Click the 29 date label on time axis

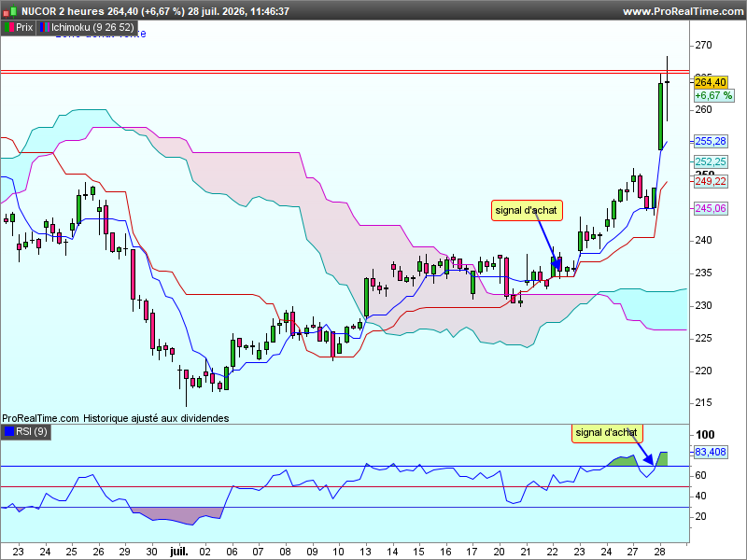click(124, 552)
